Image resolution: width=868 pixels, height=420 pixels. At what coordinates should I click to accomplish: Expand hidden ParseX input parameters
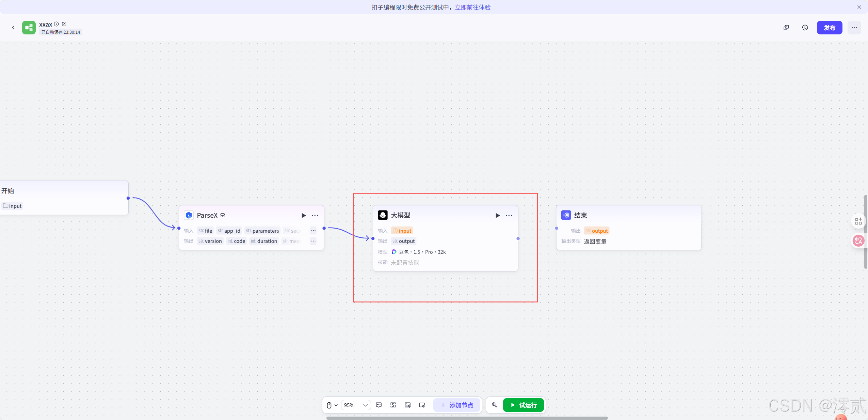(313, 231)
